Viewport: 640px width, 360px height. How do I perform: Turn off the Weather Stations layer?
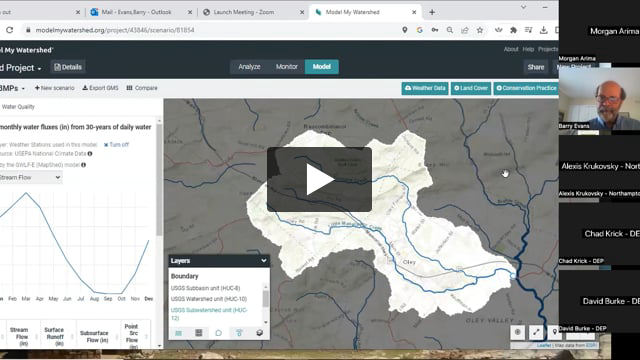click(x=116, y=144)
